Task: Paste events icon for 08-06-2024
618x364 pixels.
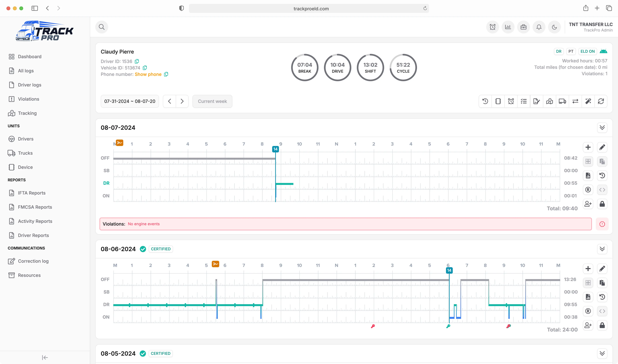Action: click(602, 283)
